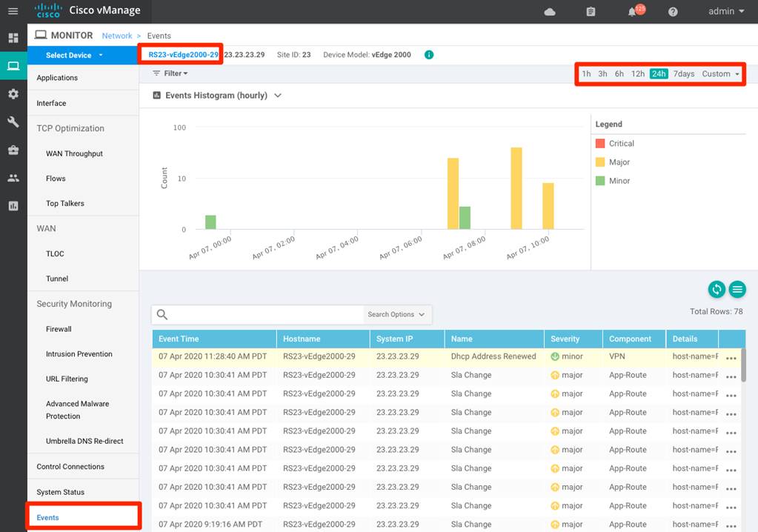This screenshot has height=532, width=758.
Task: Refresh the events table
Action: click(717, 289)
